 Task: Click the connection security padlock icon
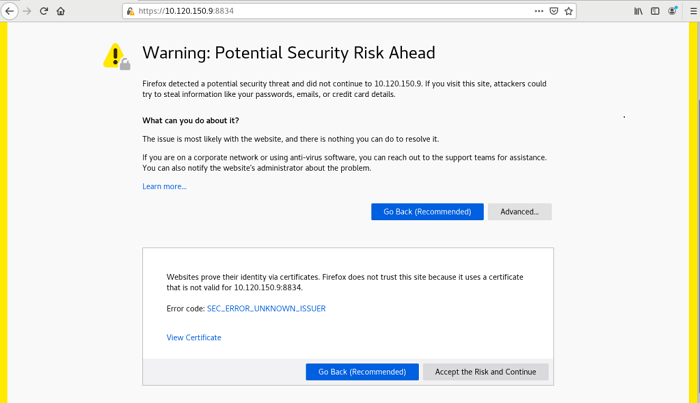(130, 11)
